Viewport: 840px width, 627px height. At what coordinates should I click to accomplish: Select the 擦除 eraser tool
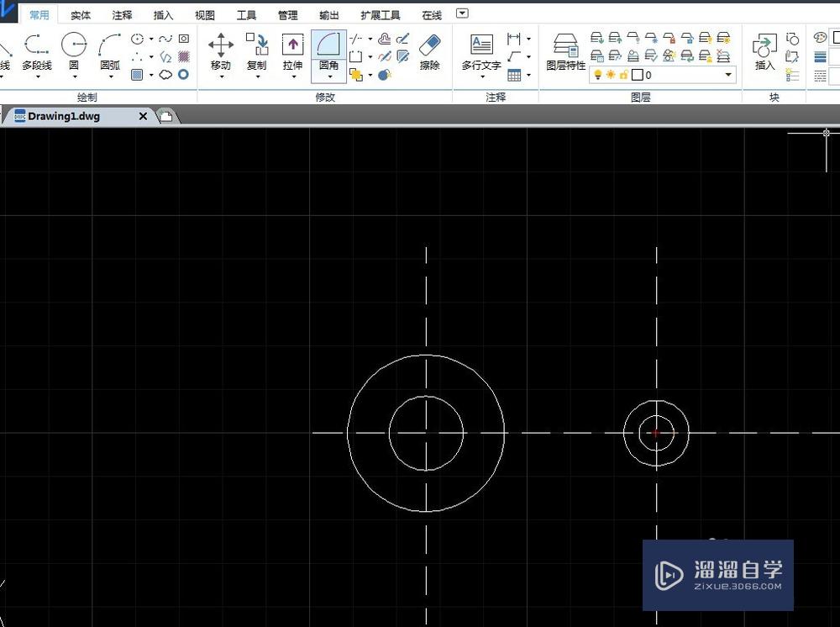(429, 52)
